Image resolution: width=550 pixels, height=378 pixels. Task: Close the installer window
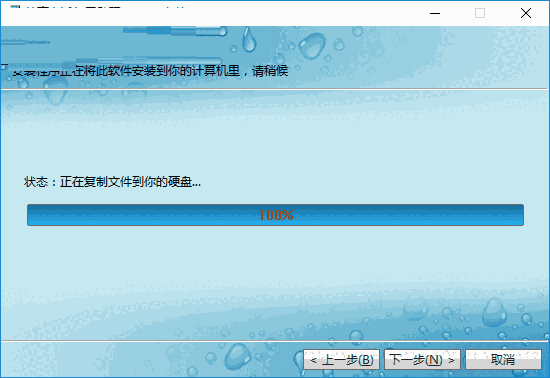point(525,13)
